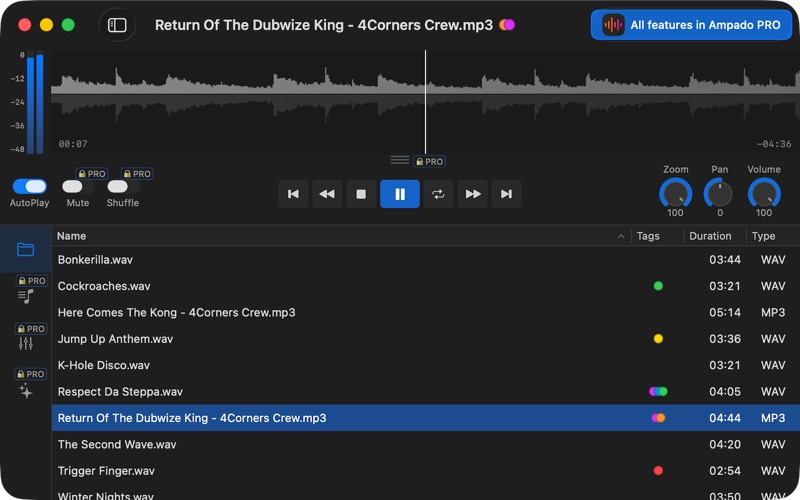This screenshot has height=500, width=800.
Task: Click the tag dots in the title
Action: click(507, 25)
